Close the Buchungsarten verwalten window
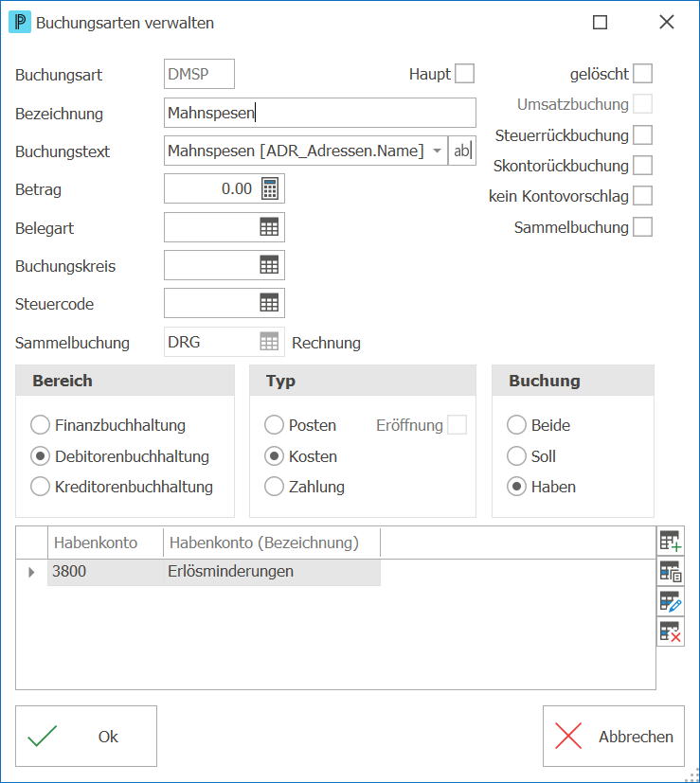 point(667,23)
